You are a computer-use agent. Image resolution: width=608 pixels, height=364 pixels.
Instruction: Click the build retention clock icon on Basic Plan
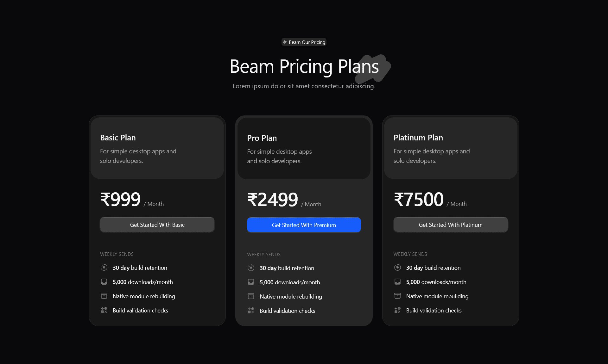pos(104,267)
